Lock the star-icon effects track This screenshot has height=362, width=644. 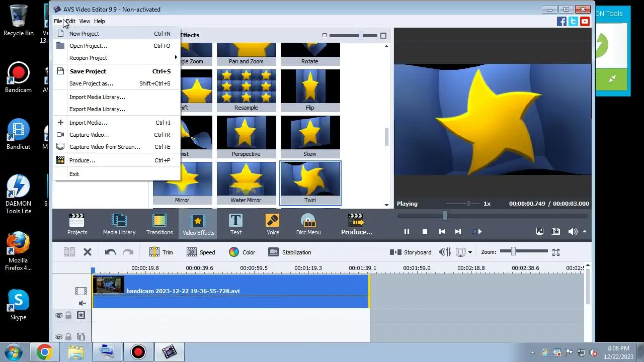tap(68, 315)
